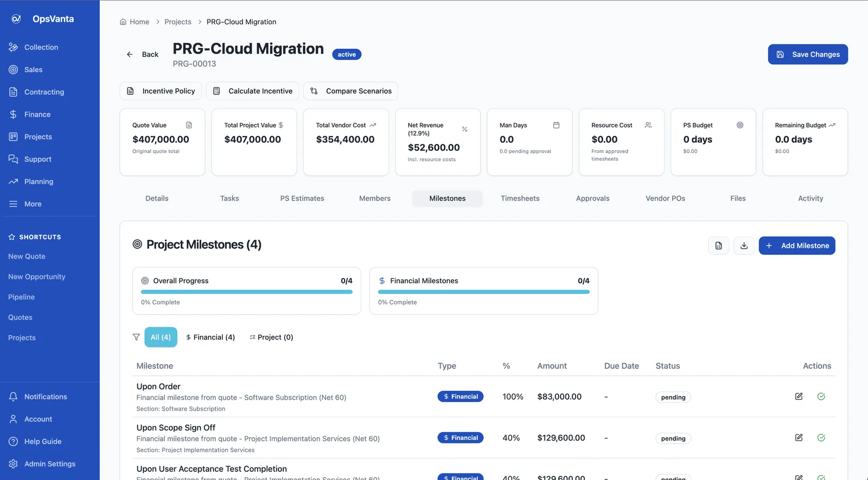Open the Vendor POs tab

665,199
